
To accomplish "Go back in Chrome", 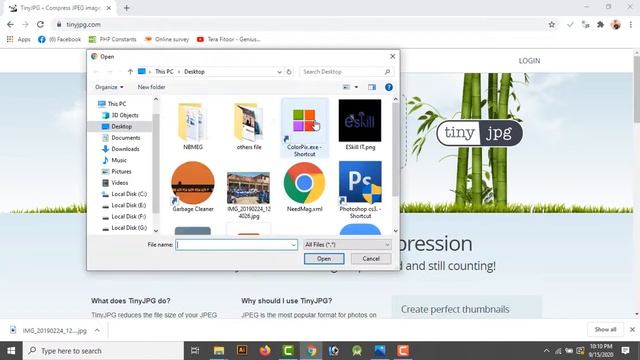I will pyautogui.click(x=10, y=24).
